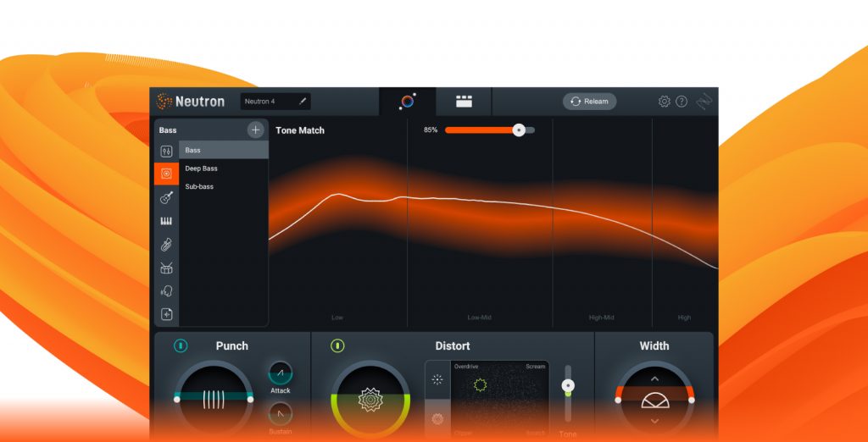Open the settings gear
Viewport: 868px width, 442px height.
[x=665, y=102]
